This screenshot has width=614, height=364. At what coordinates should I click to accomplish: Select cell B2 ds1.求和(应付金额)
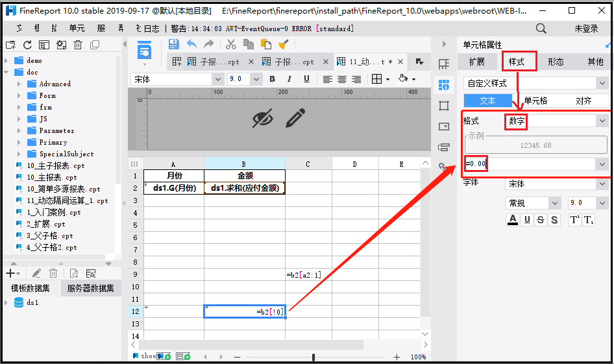245,188
